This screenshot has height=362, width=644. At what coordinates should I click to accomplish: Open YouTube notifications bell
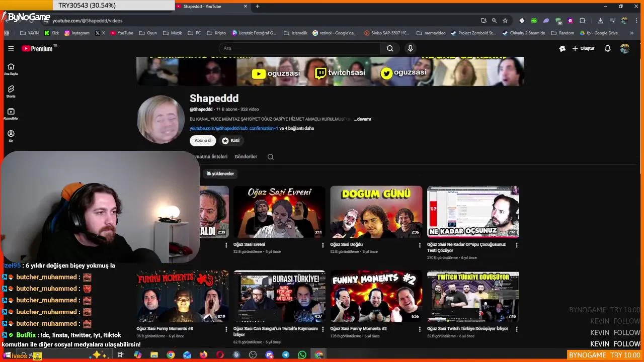(x=607, y=48)
